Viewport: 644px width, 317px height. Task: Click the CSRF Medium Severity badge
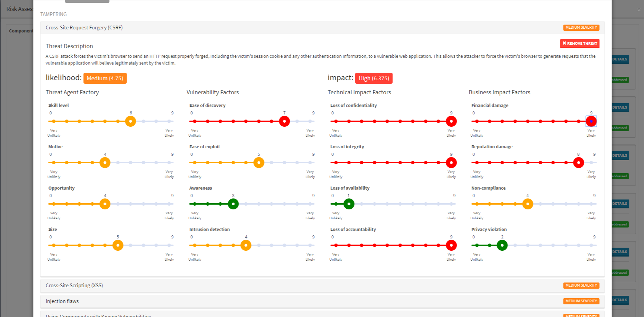point(581,28)
